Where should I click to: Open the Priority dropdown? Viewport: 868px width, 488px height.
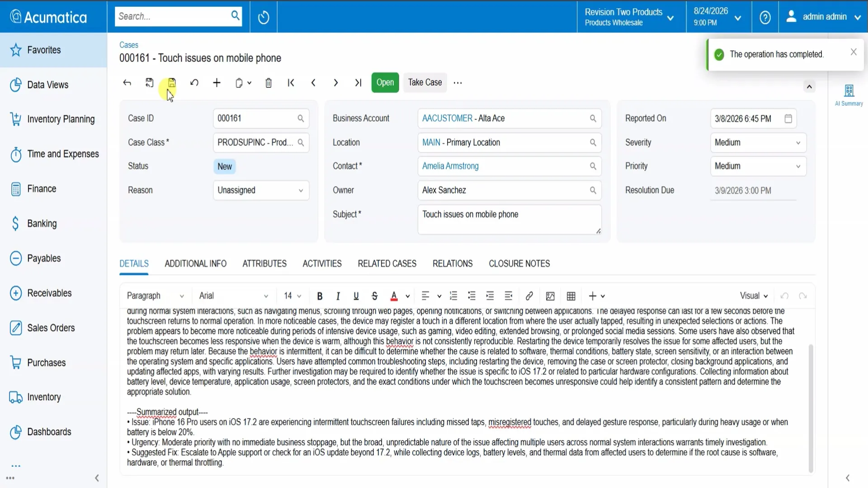click(758, 166)
